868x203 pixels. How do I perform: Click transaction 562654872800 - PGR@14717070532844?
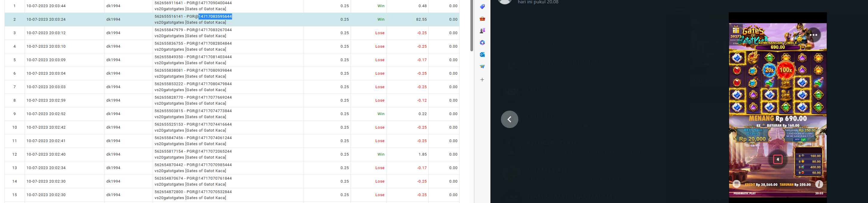[x=193, y=192]
